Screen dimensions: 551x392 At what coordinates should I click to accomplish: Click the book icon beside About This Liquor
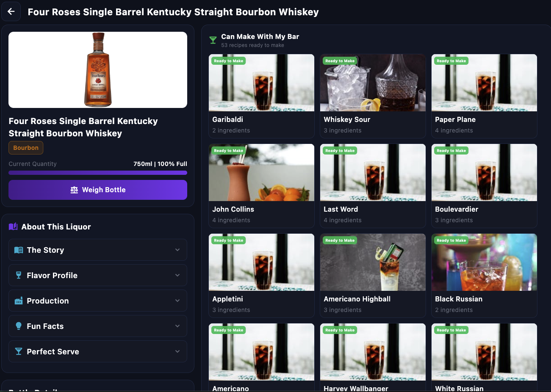pos(13,226)
